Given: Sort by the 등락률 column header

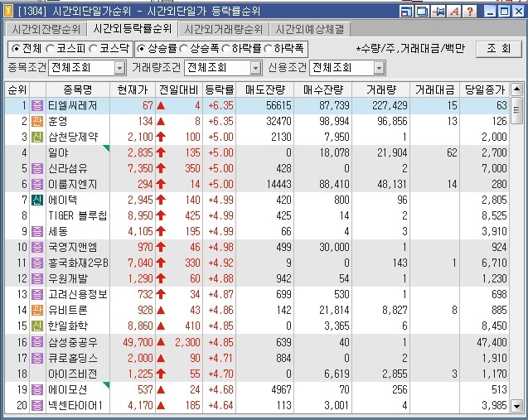Looking at the screenshot, I should click(x=220, y=89).
